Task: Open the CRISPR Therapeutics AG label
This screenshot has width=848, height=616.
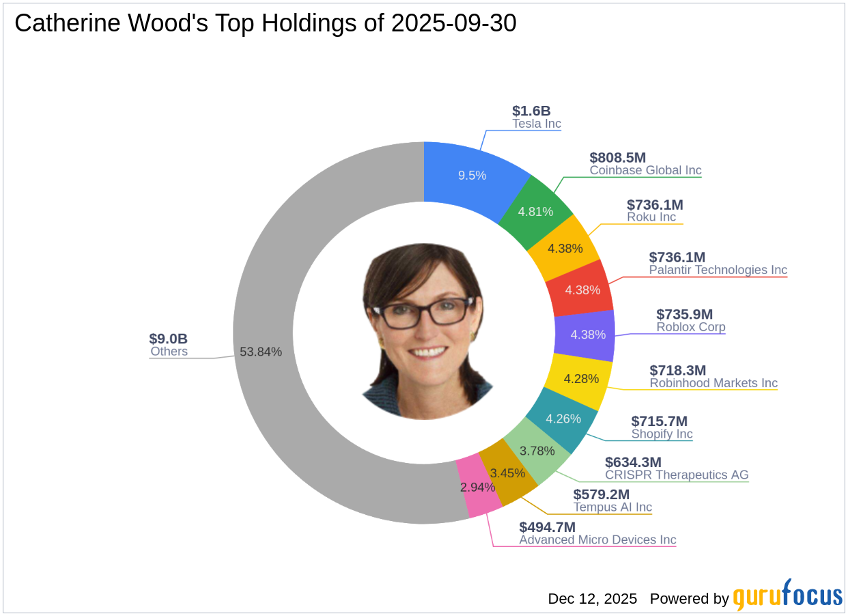Action: tap(677, 475)
